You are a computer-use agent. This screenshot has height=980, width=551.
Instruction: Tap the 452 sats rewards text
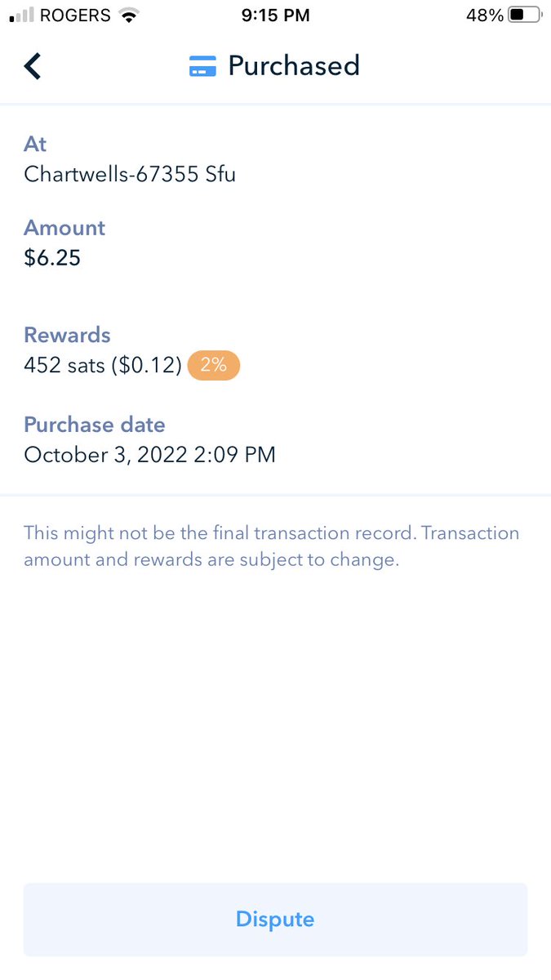coord(103,365)
